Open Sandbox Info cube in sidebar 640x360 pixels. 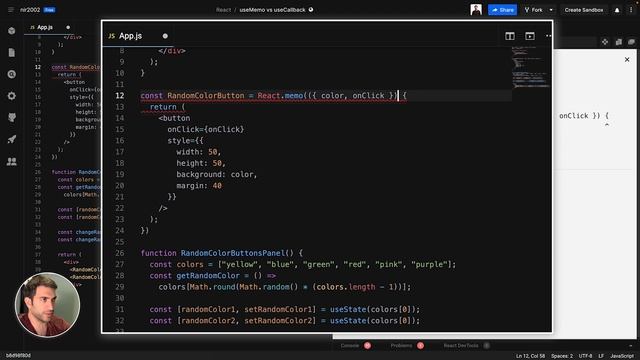(x=12, y=31)
